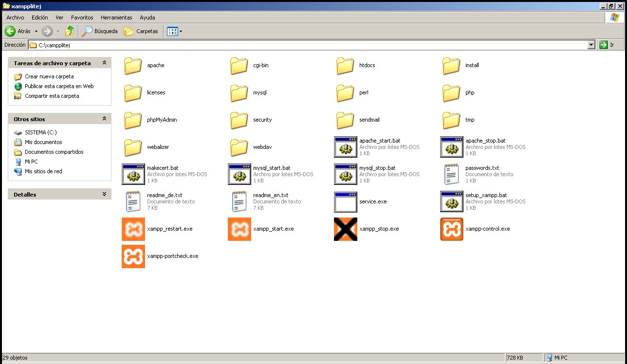Viewport: 627px width, 364px height.
Task: Select the htdocs folder
Action: [x=345, y=65]
